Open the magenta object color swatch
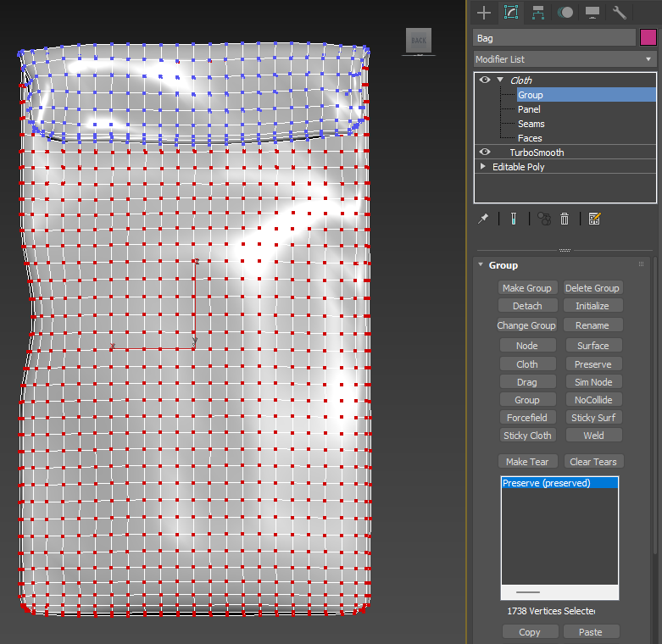This screenshot has width=662, height=644. 648,38
